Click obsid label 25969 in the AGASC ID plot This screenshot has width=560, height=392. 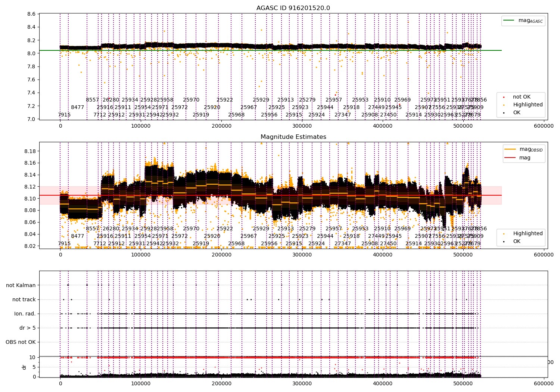(402, 100)
